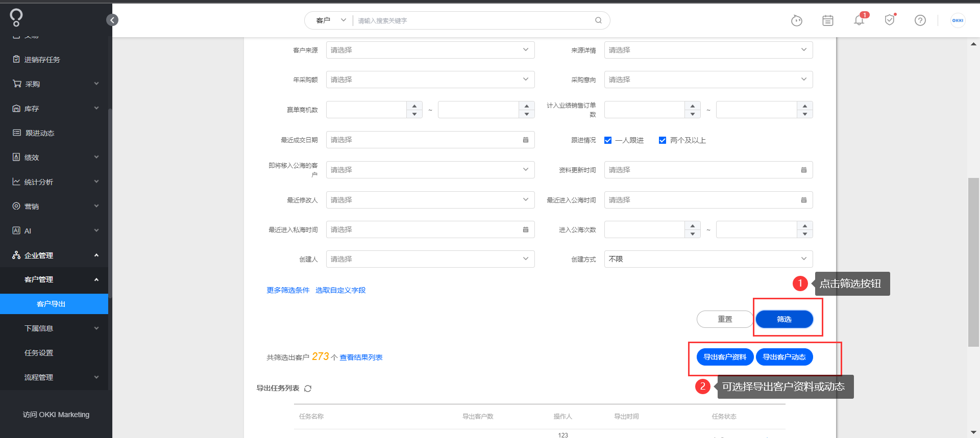Toggle the 两个及以上 checkbox
Screen dimensions: 980x438
click(663, 140)
